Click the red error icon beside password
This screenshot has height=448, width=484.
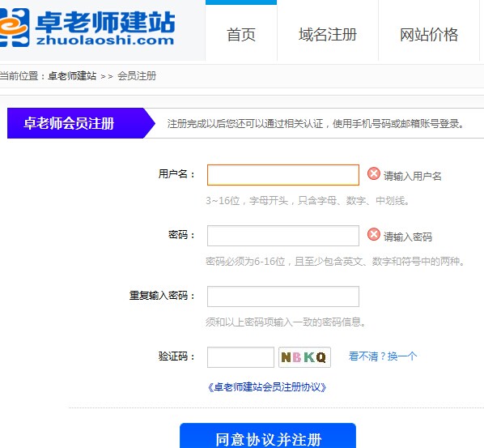[373, 234]
